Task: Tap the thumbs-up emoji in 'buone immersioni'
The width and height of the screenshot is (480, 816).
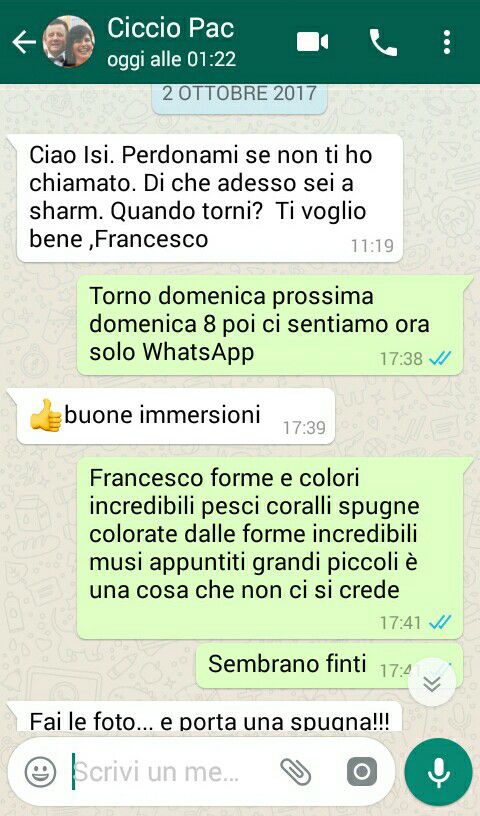Action: (x=46, y=415)
